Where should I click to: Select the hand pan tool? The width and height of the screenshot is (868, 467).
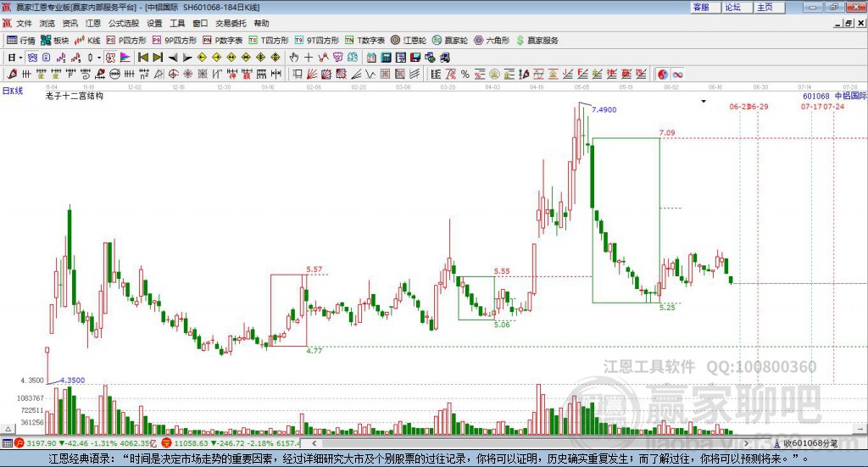tap(294, 58)
